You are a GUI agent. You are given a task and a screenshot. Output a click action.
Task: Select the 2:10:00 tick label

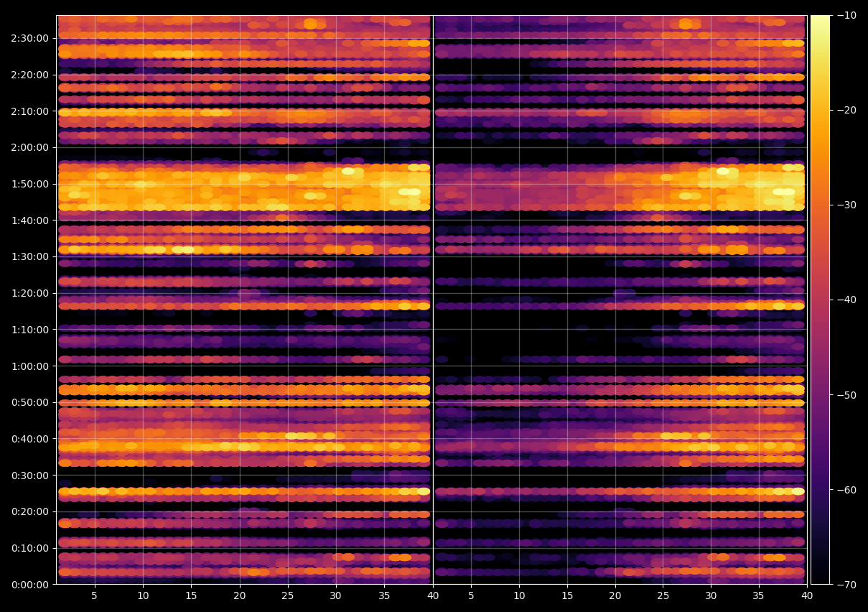(x=30, y=111)
